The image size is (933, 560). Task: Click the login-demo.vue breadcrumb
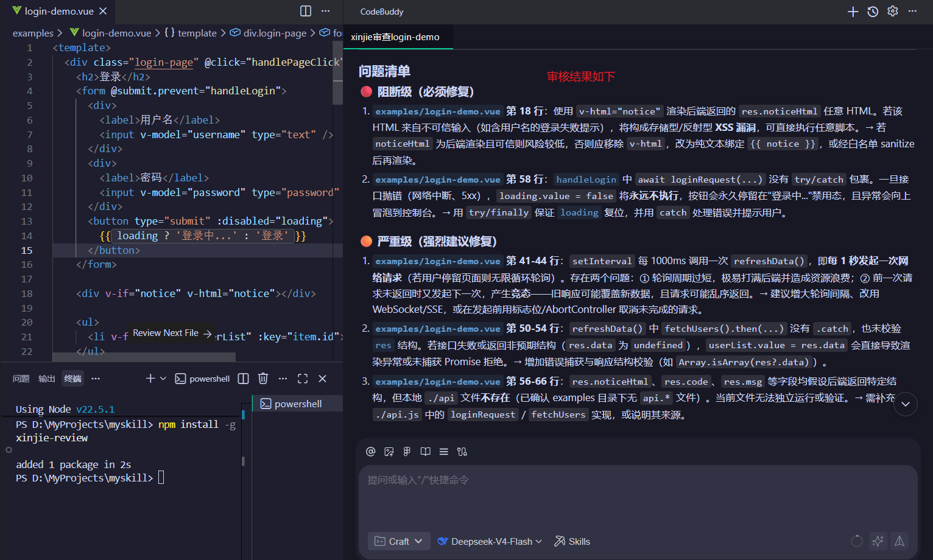point(110,33)
